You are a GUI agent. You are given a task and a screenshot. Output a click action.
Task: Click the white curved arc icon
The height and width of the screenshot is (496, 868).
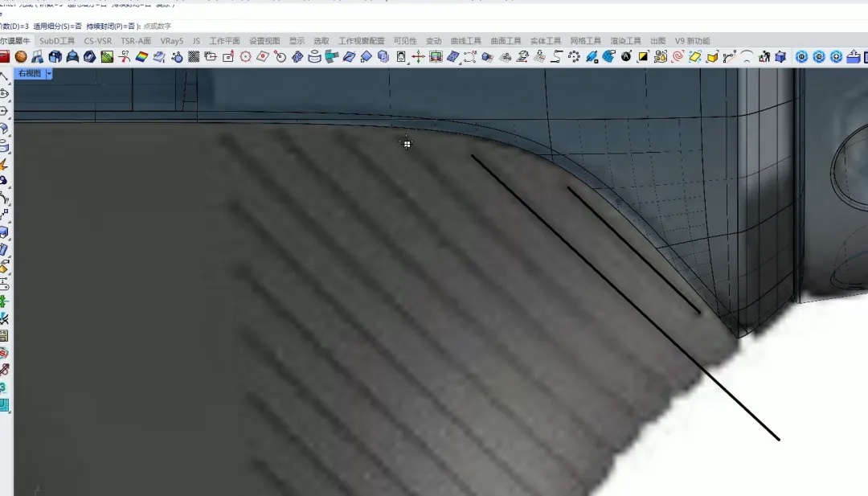(747, 56)
